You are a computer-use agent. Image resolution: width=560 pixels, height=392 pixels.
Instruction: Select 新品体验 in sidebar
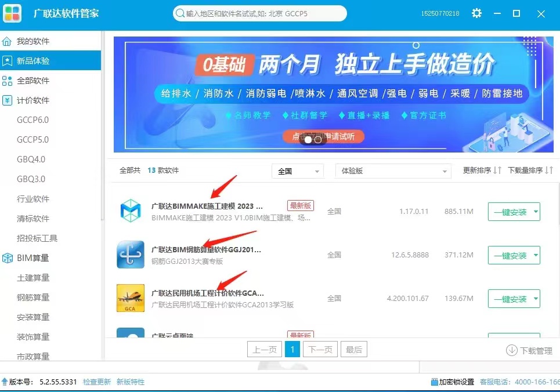[50, 61]
